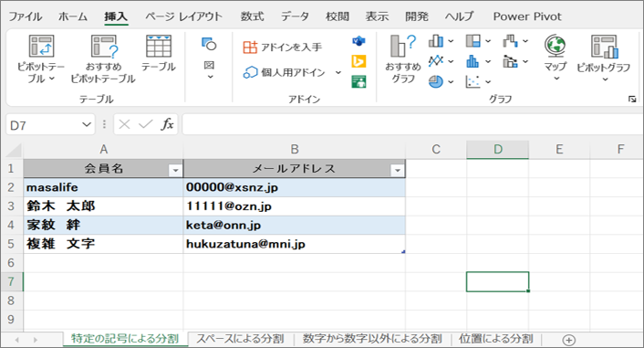
Task: Expand 個人用アドイン dropdown arrow
Action: pos(338,73)
